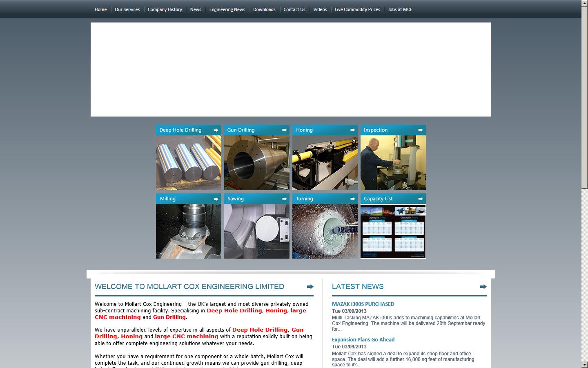Open Inspection via its arrow icon
Viewport: 588px width, 368px height.
point(420,130)
